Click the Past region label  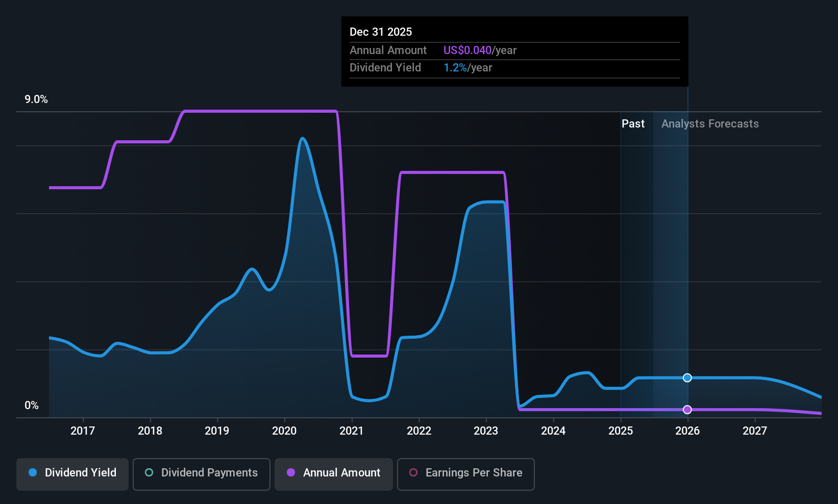point(633,124)
